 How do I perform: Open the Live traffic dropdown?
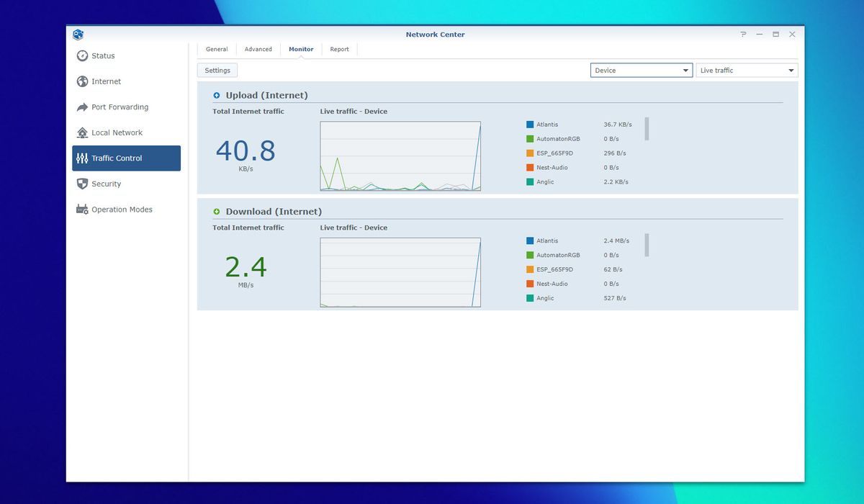click(747, 71)
